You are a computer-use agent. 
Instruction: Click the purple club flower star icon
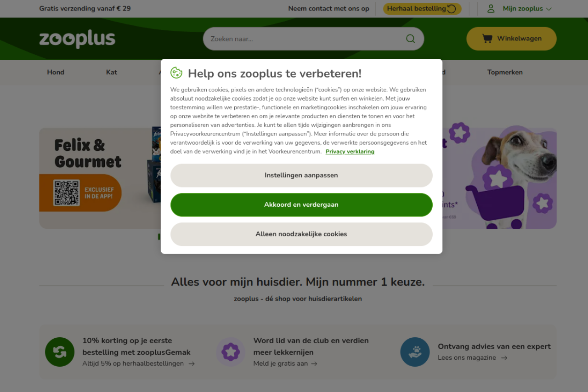[231, 352]
